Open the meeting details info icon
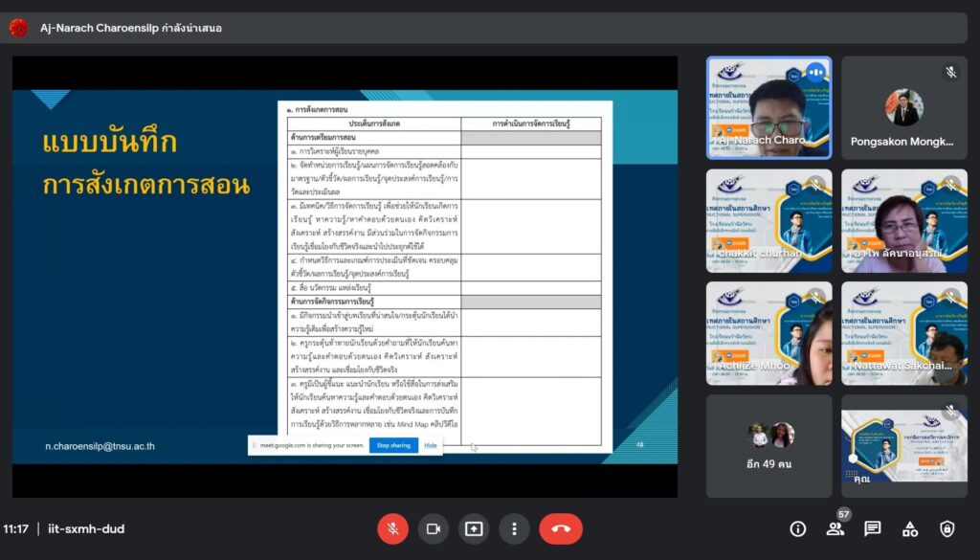The width and height of the screenshot is (980, 560). click(x=797, y=528)
